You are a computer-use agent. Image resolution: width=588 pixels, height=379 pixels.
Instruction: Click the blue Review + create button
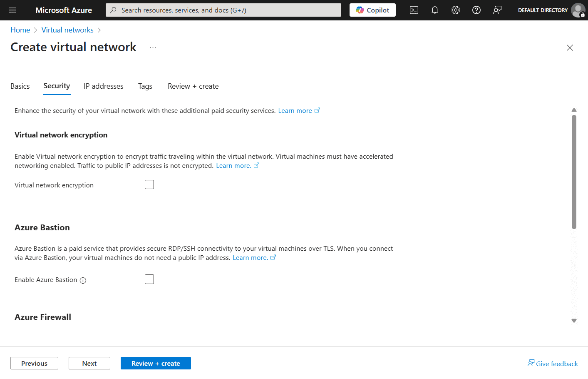click(x=156, y=363)
